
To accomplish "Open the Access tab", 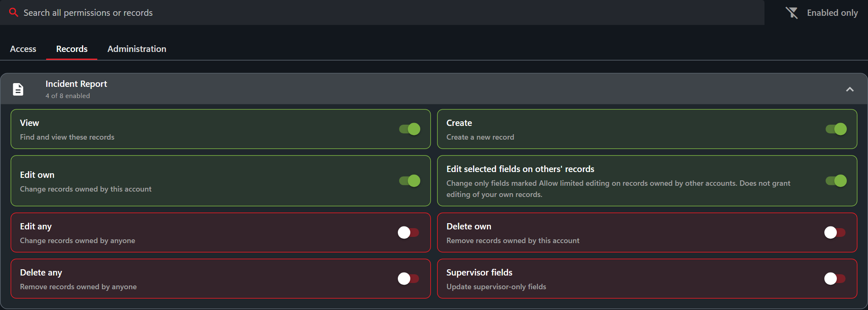I will 23,49.
